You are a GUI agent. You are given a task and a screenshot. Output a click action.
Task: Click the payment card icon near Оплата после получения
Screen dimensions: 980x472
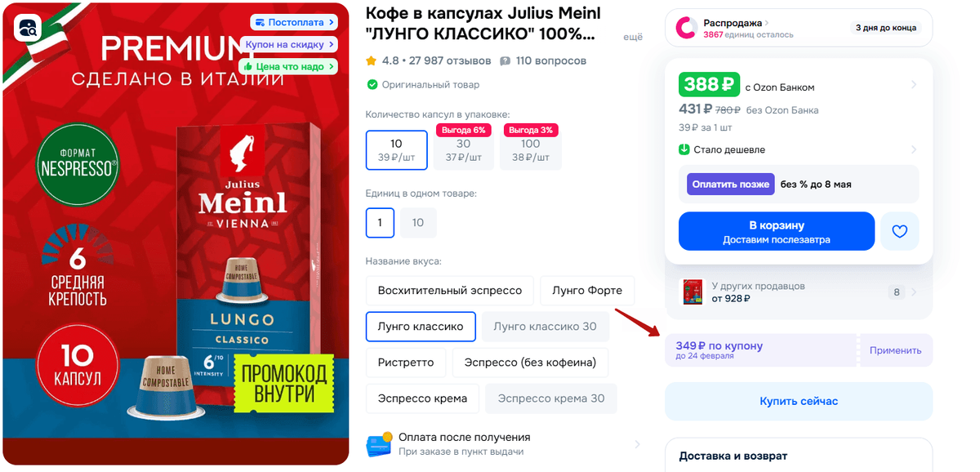point(379,445)
